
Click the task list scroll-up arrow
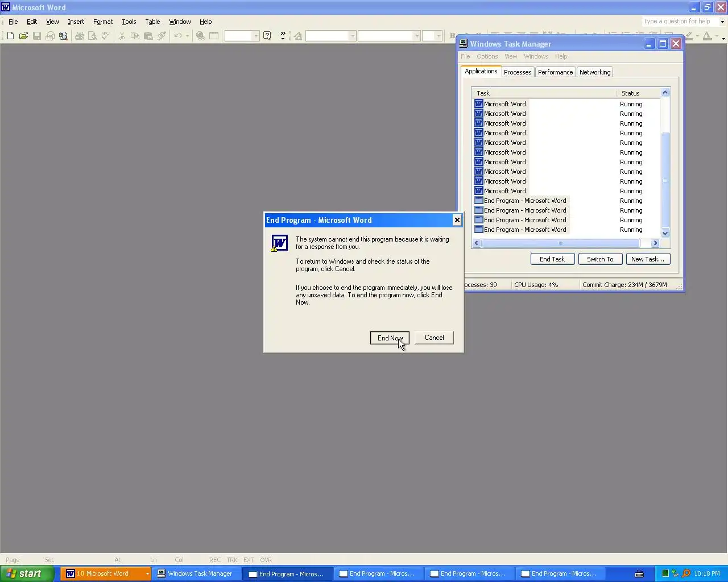pyautogui.click(x=665, y=93)
